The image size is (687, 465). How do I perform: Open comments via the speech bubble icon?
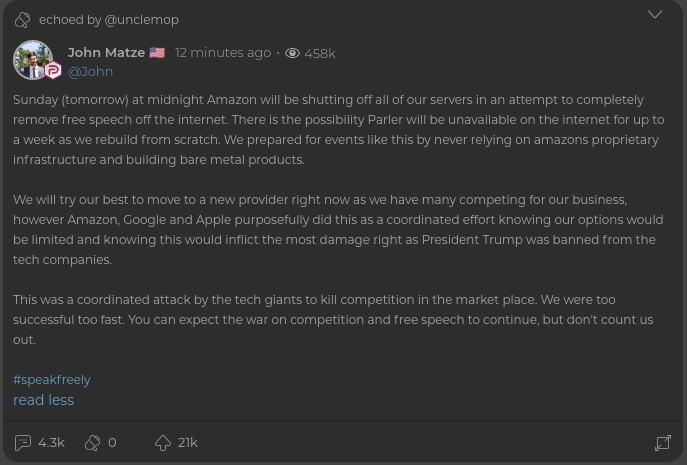click(x=23, y=442)
